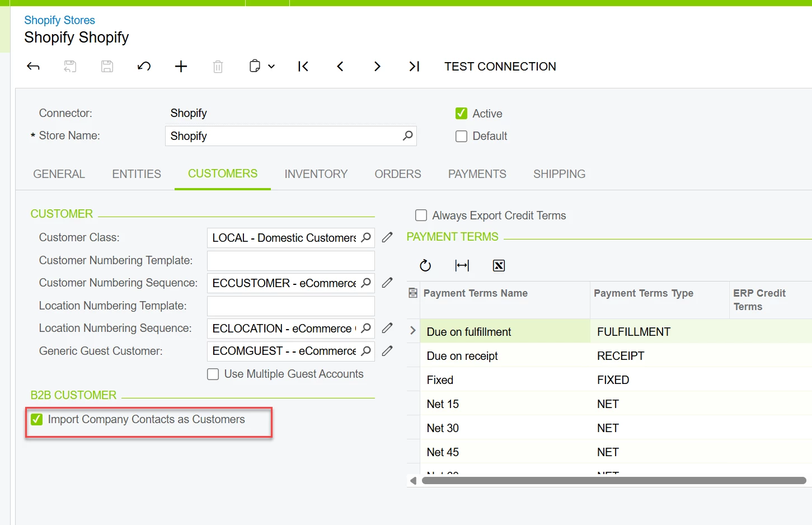Edit Customer Class with pencil icon

point(387,237)
